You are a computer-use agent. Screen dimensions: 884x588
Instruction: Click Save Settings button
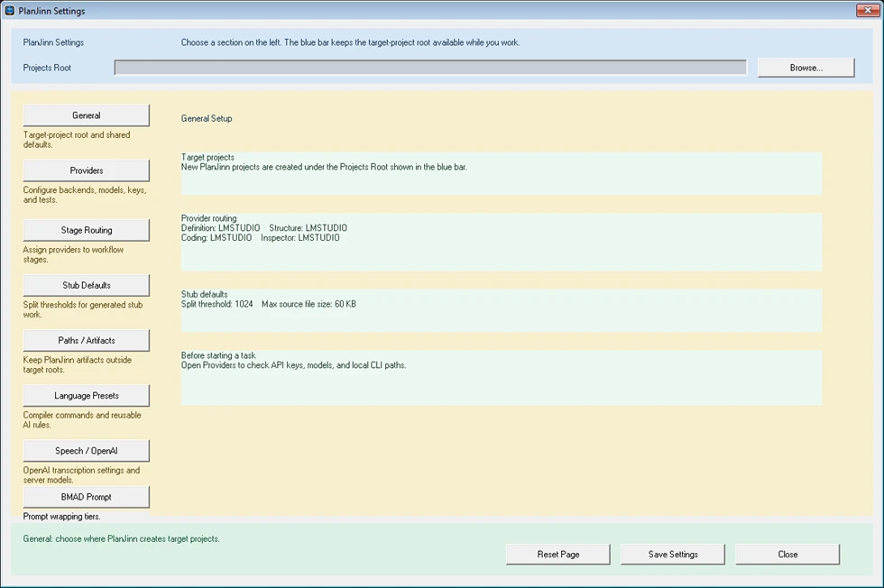point(673,554)
